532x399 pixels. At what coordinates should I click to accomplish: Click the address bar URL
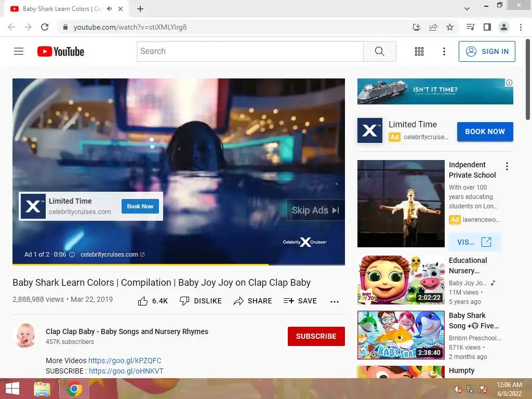[x=130, y=27]
